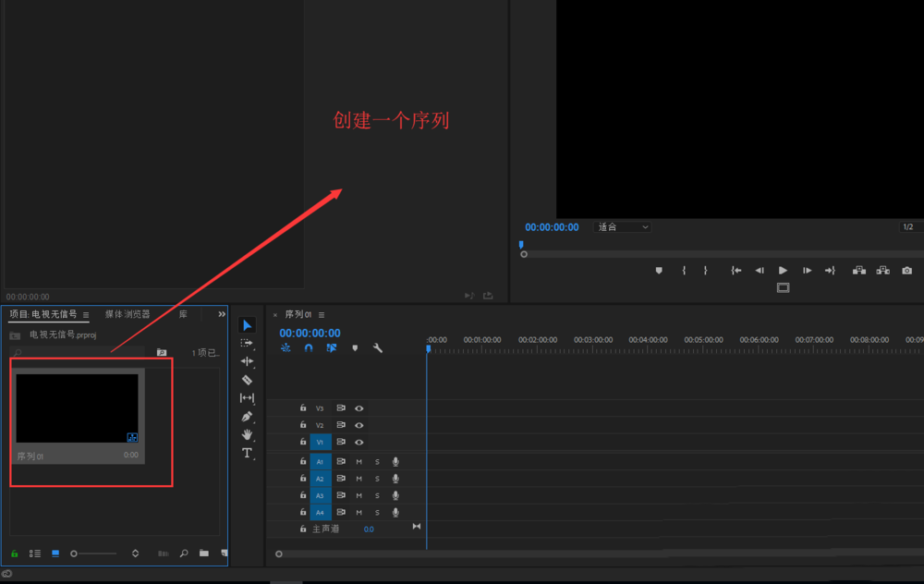Export a frame with the camera icon

coord(906,270)
